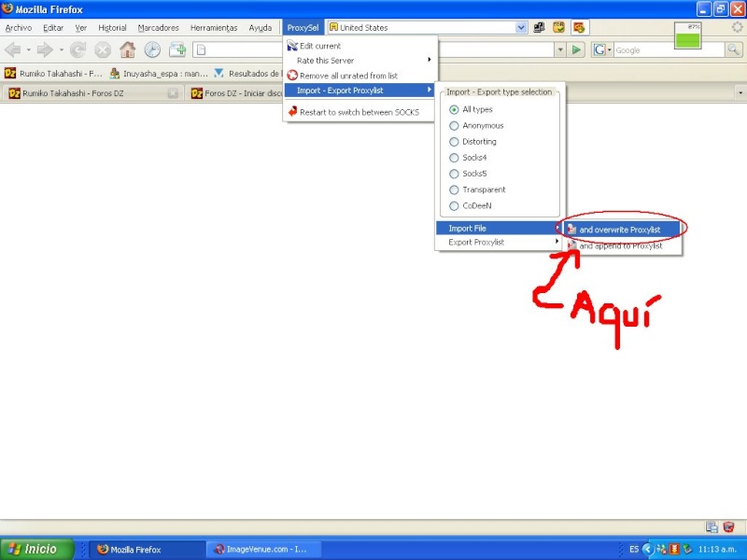Open the Import File submenu
This screenshot has height=560, width=747.
click(499, 228)
